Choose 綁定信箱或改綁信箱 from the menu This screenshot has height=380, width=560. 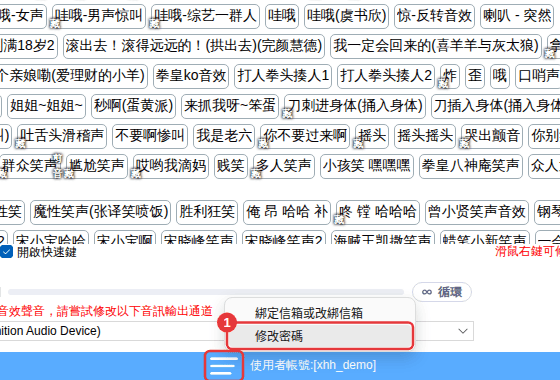pos(320,313)
